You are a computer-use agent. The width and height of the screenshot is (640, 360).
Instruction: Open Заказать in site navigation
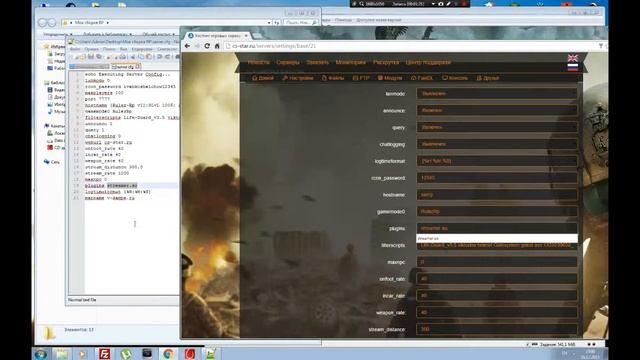(318, 62)
